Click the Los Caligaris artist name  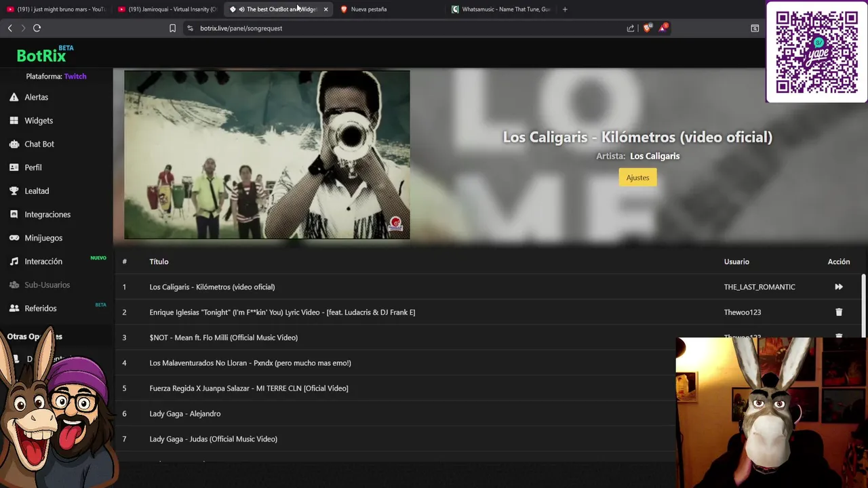pos(654,156)
